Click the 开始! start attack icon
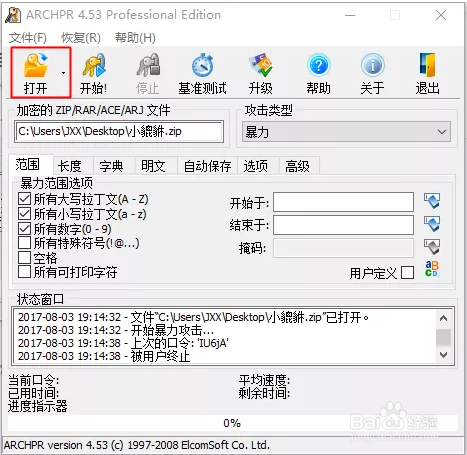This screenshot has height=455, width=467. click(x=93, y=73)
